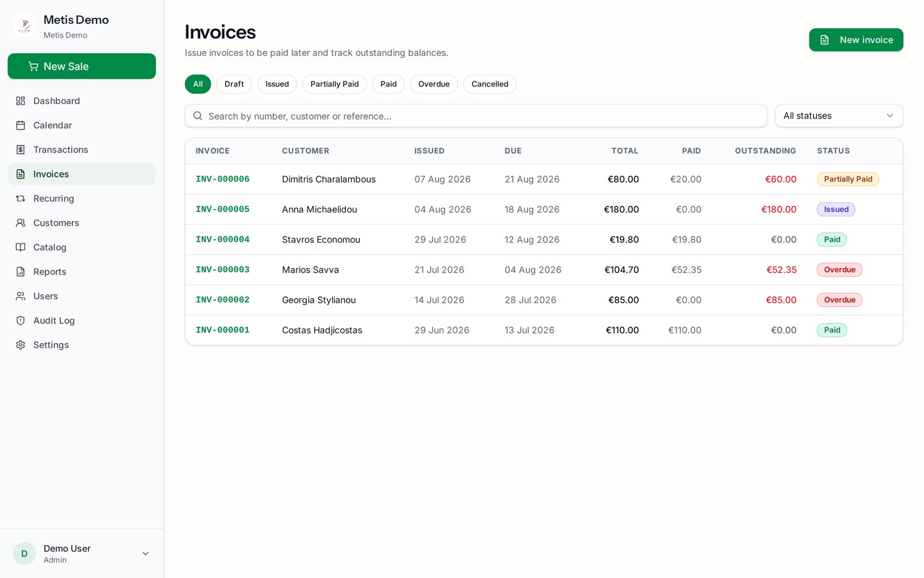Click the Partially Paid status badge
Screen dimensions: 924x578
tap(848, 179)
